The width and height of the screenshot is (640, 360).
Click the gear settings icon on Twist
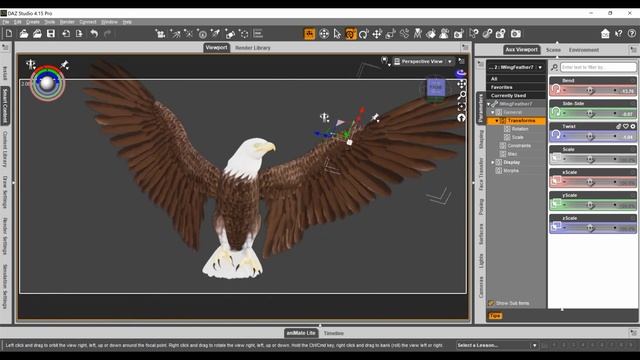[x=633, y=127]
